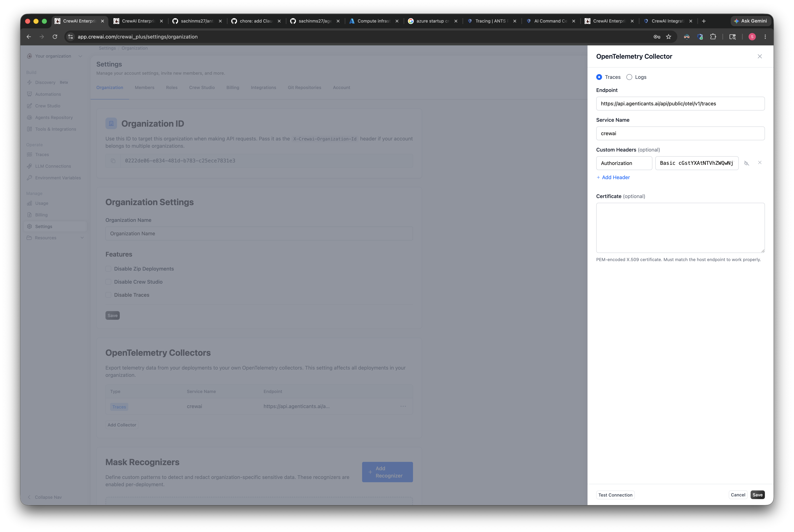Click the Certificate textarea

coord(680,228)
